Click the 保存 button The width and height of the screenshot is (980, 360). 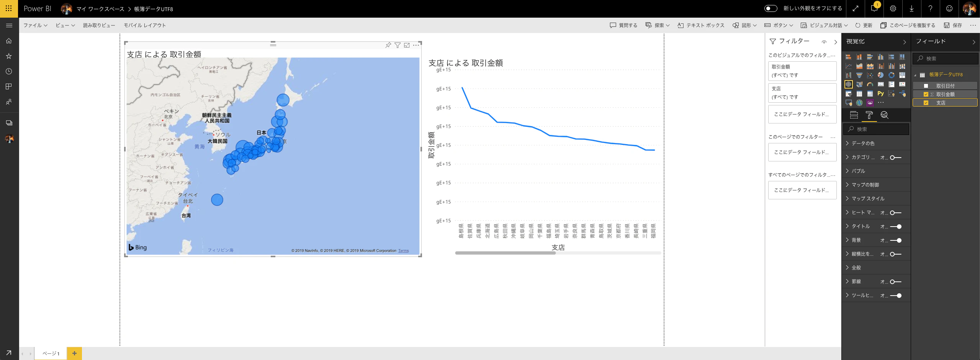953,25
